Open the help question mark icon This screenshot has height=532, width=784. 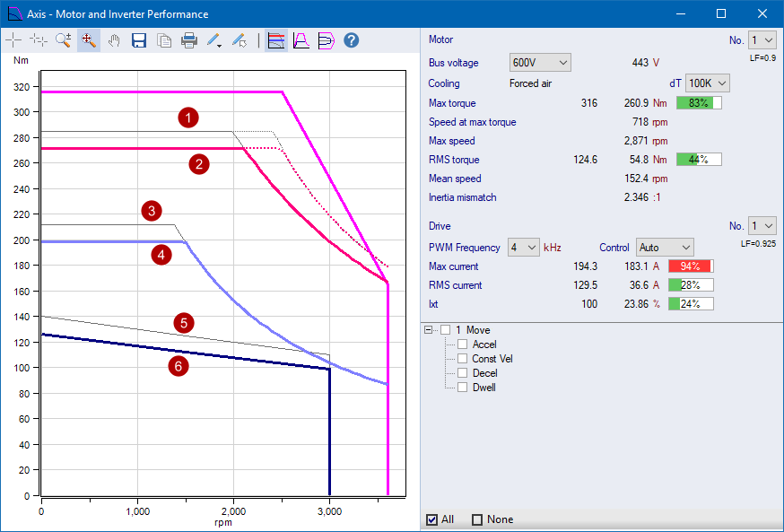352,39
